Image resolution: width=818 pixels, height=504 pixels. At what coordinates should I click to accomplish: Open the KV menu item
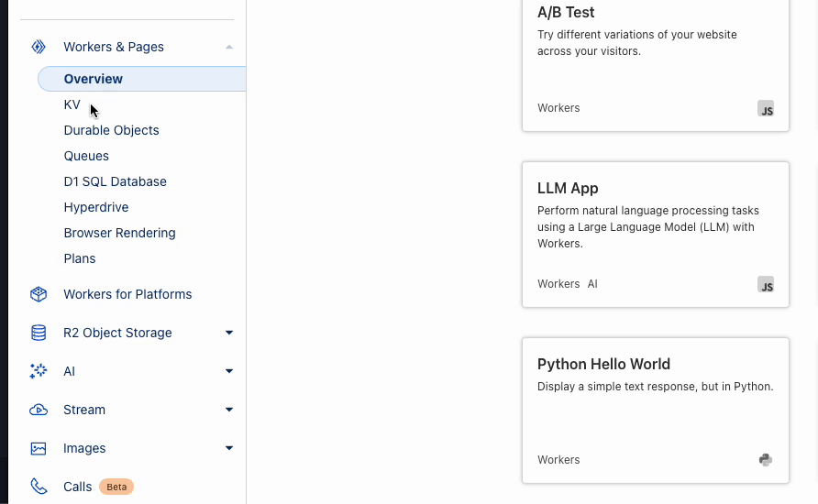[72, 104]
